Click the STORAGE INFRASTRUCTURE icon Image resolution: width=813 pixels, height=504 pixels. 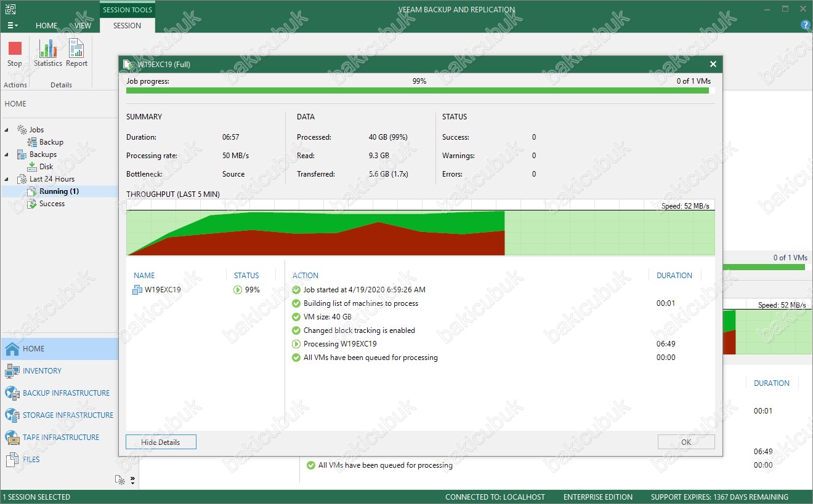[12, 415]
